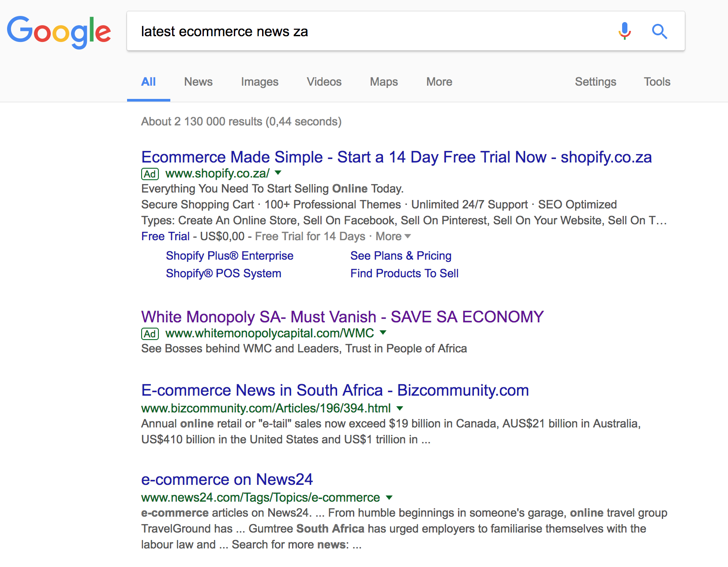728x567 pixels.
Task: Click 'Annual online retail' snippet text
Action: click(x=391, y=431)
